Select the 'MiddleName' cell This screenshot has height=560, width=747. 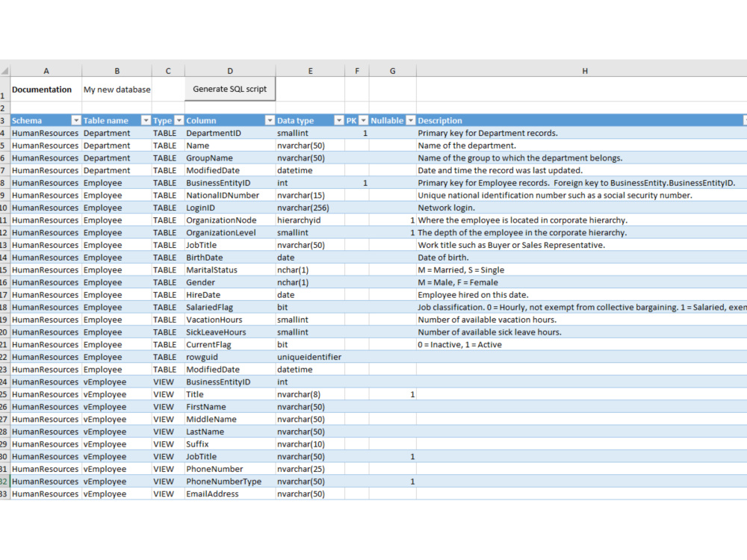click(x=230, y=419)
